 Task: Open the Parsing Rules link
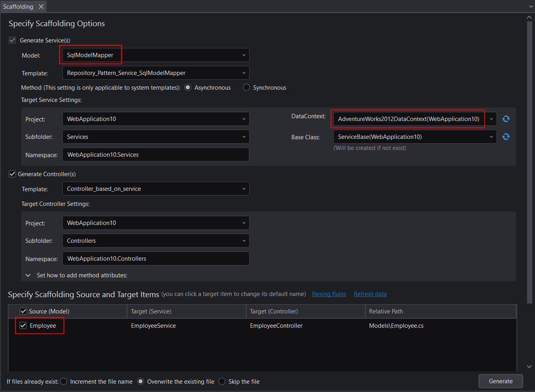[x=329, y=294]
